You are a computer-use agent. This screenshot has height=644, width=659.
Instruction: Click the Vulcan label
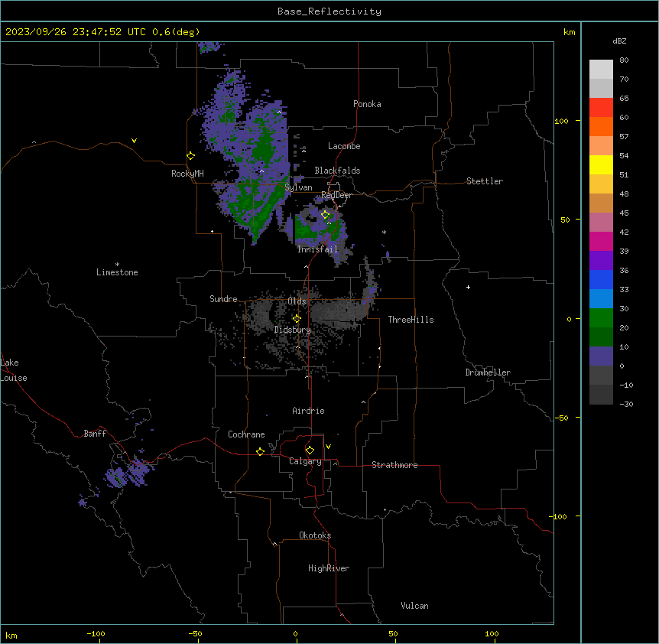[415, 606]
